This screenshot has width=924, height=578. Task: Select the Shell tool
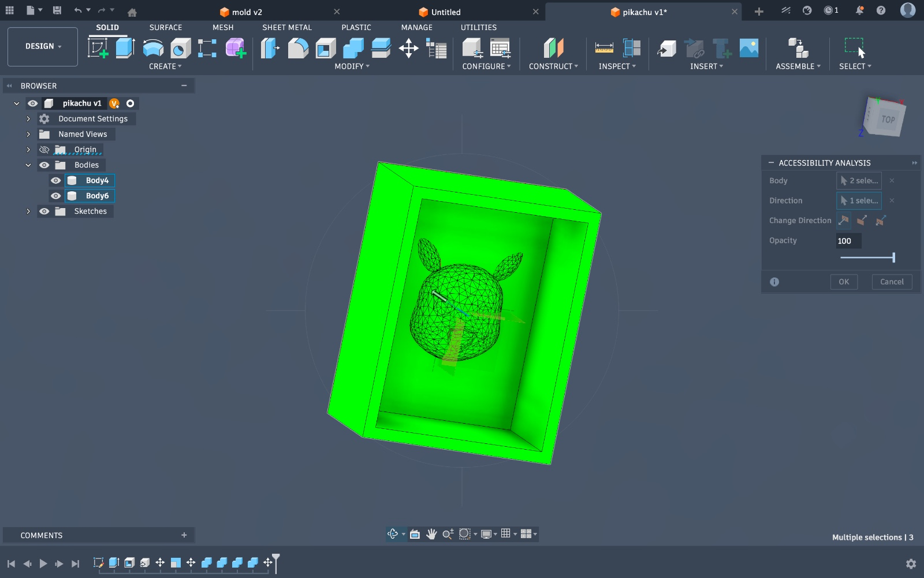(326, 48)
